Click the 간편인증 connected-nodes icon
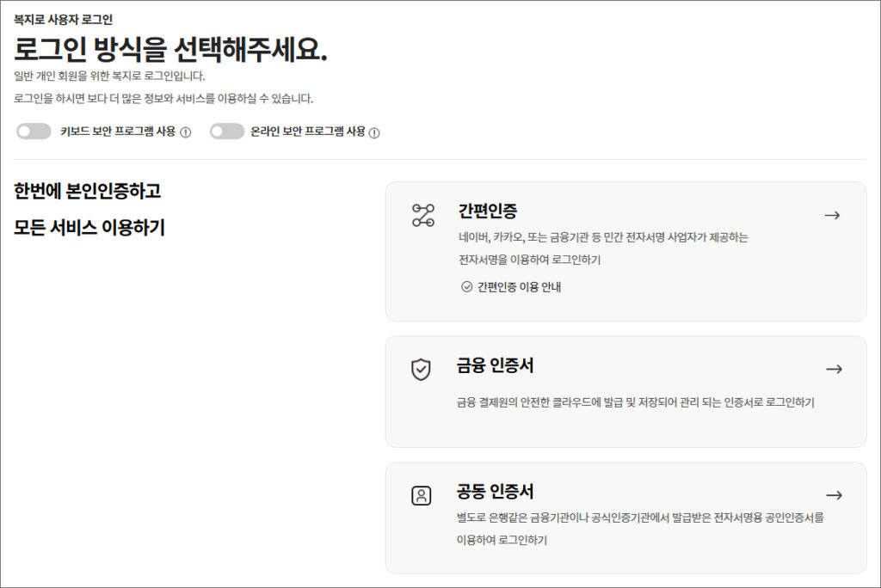The height and width of the screenshot is (588, 881). [x=422, y=216]
